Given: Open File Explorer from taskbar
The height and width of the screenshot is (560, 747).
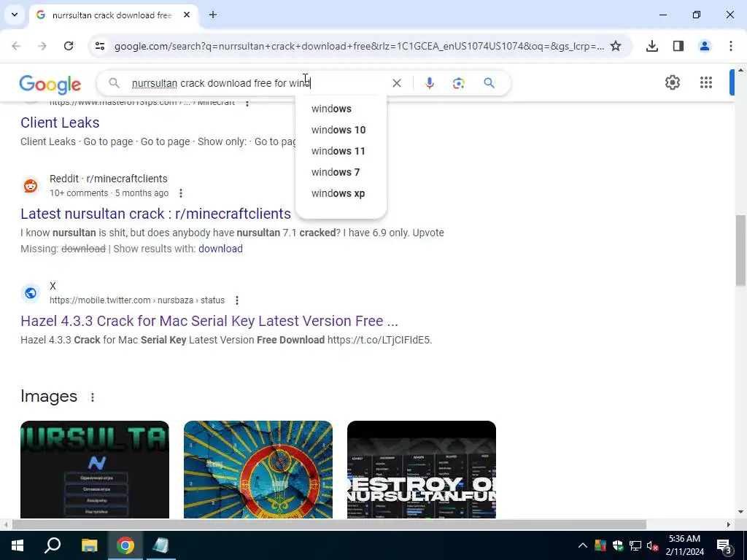Looking at the screenshot, I should (x=89, y=545).
